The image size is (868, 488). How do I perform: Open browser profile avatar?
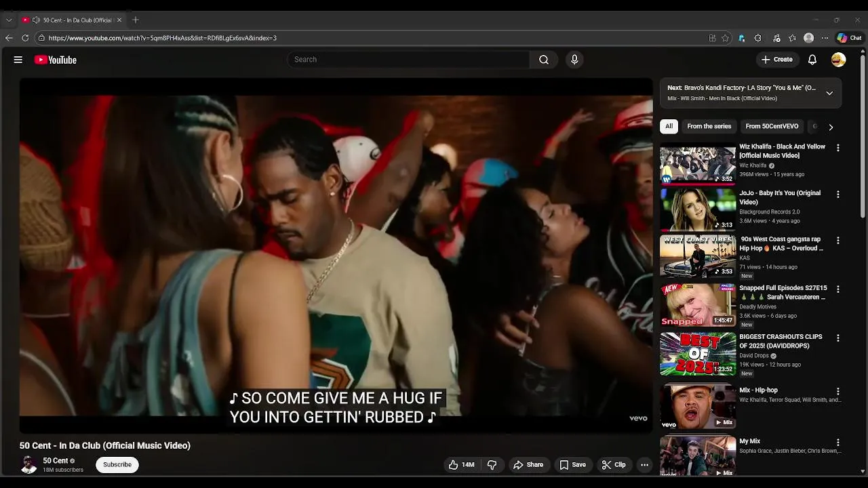(x=808, y=38)
